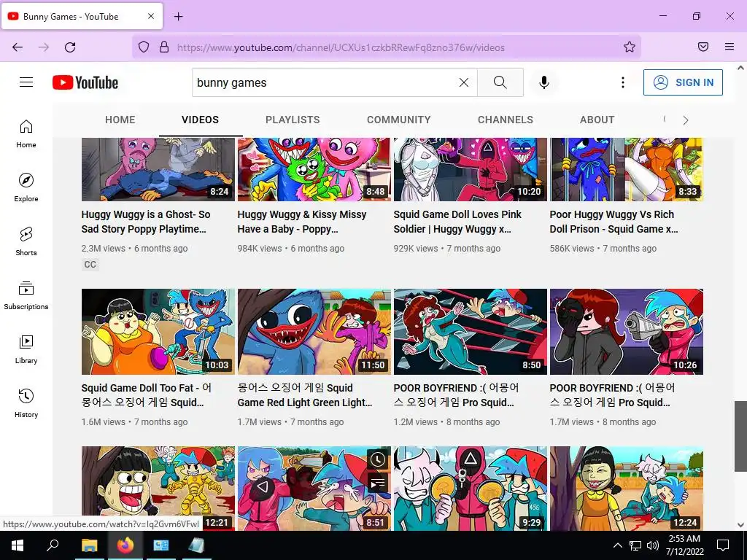Open the COMMUNITY tab
This screenshot has width=747, height=560.
coord(399,120)
